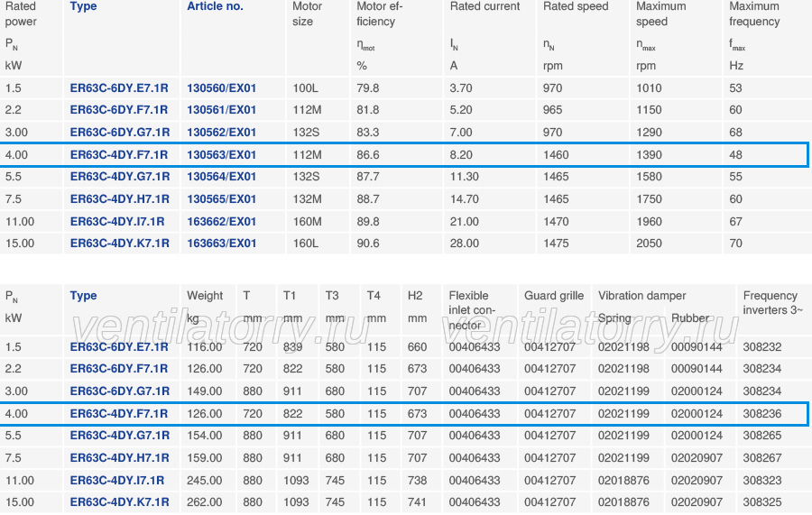
Task: Open ER63C-6DY.E7.1R in bottom table
Action: pos(119,346)
